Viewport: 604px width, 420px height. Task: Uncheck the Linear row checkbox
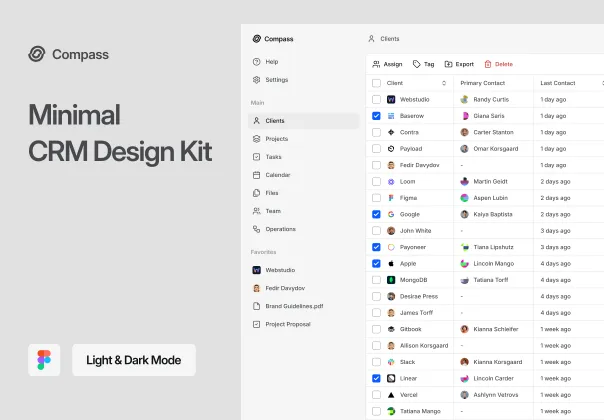click(376, 378)
